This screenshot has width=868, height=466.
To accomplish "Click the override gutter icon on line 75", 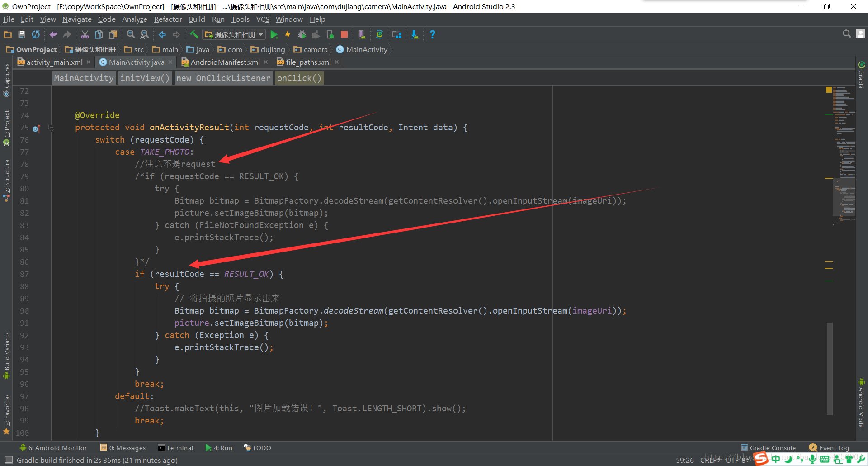I will click(x=37, y=128).
